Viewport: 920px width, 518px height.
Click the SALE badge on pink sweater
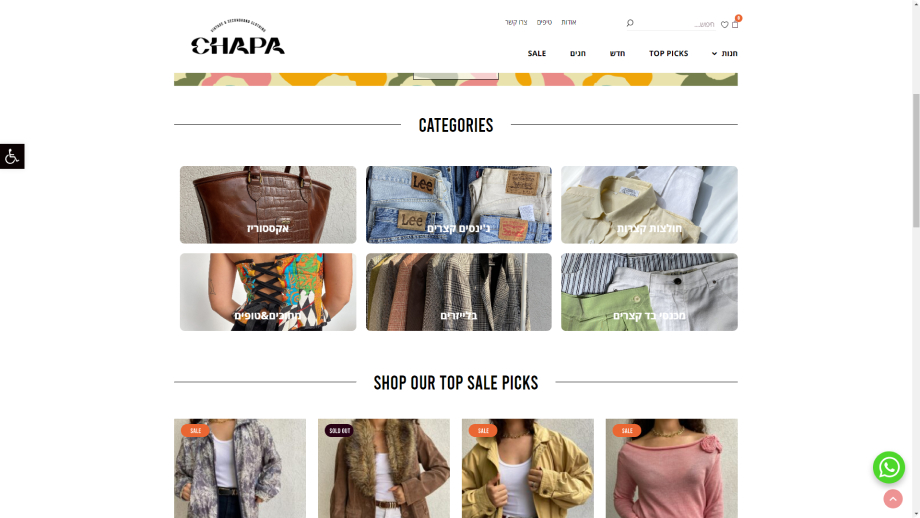(627, 431)
